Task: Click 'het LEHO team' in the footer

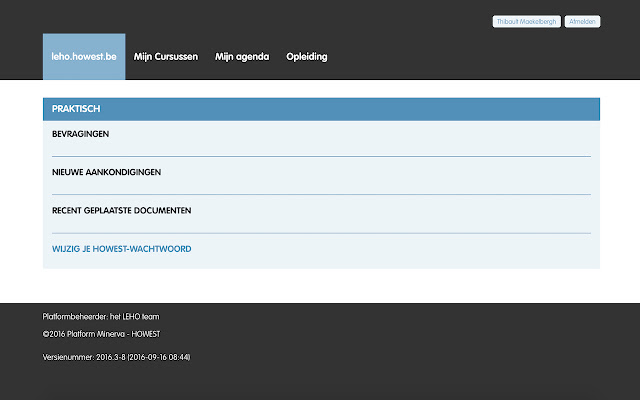Action: tap(134, 316)
